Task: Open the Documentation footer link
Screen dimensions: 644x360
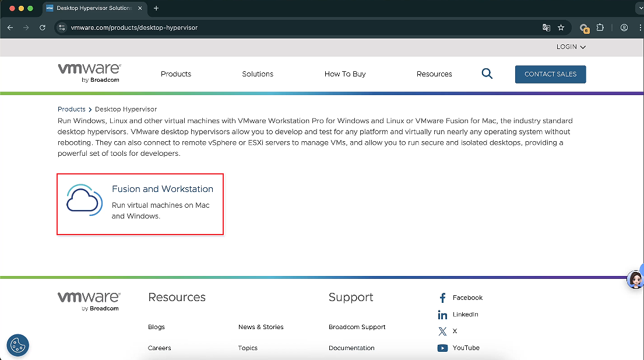Action: 351,348
